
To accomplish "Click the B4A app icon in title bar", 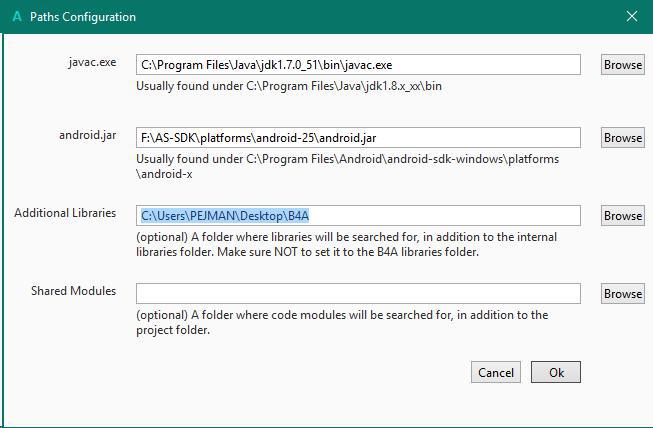I will [x=16, y=17].
